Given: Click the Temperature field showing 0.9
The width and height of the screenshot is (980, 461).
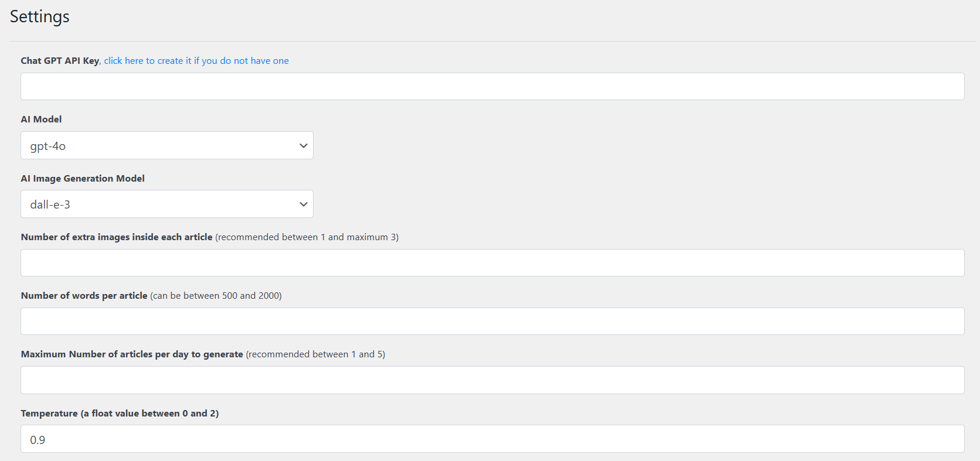Looking at the screenshot, I should (492, 439).
